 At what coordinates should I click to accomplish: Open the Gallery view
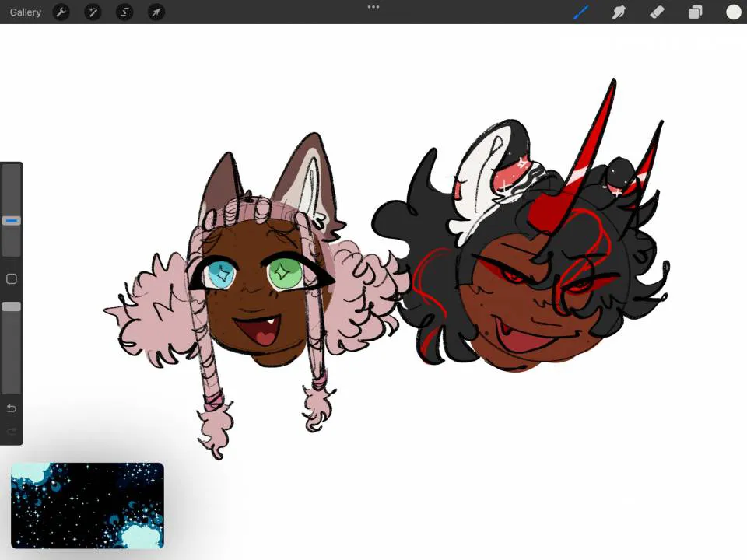click(26, 12)
